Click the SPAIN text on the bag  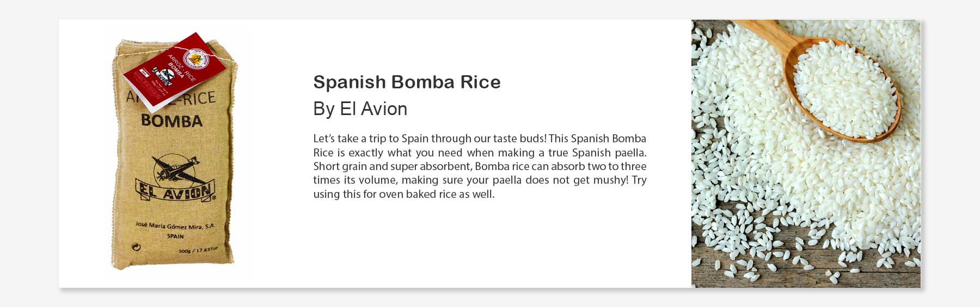[x=175, y=236]
